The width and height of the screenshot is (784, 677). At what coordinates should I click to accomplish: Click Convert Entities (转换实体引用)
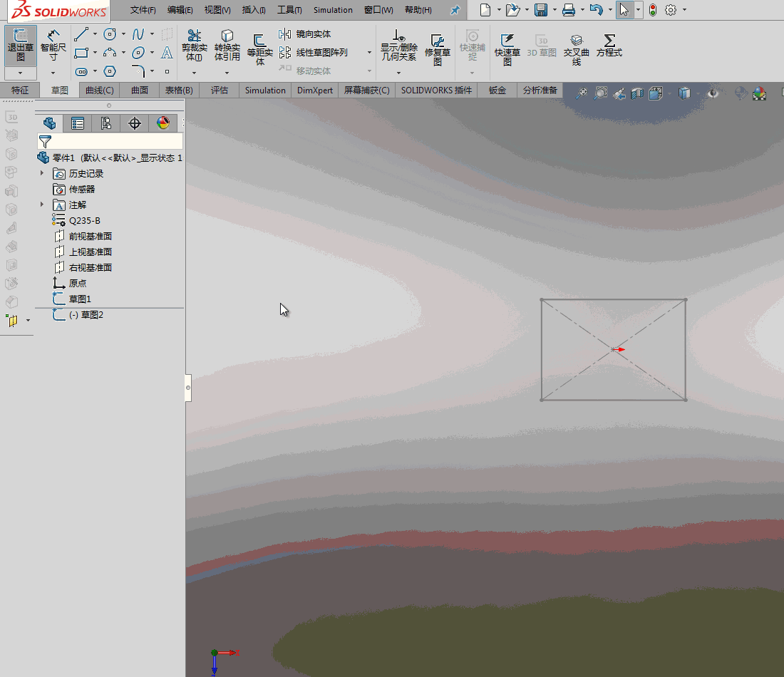pos(227,46)
